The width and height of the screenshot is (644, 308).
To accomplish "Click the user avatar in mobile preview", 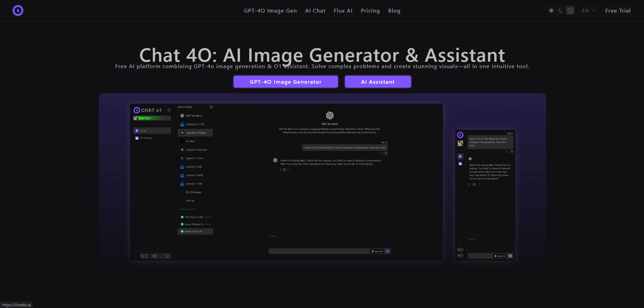I will tap(460, 143).
